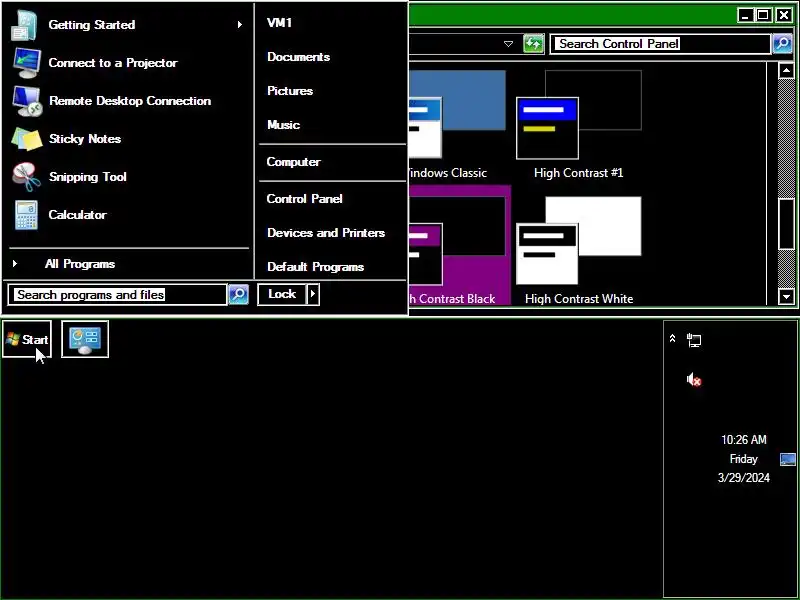800x600 pixels.
Task: Open the Sticky Notes icon
Action: pos(27,139)
